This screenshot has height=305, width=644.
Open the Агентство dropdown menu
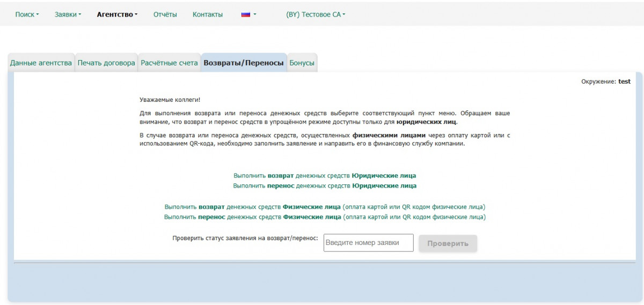117,14
